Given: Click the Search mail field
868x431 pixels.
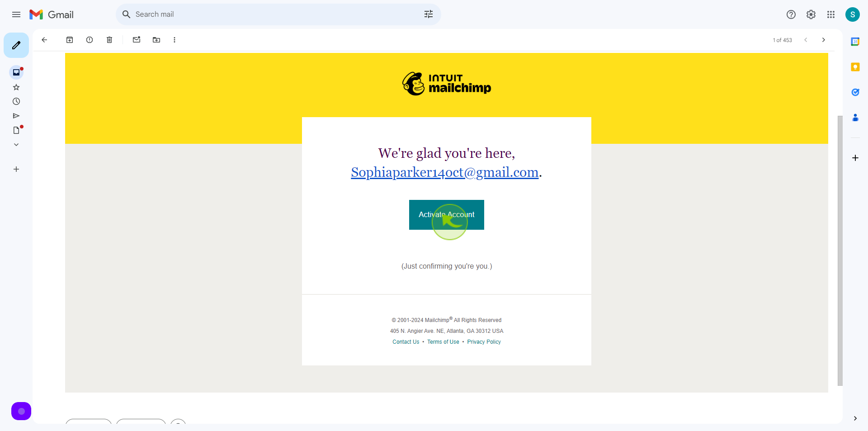Looking at the screenshot, I should [x=278, y=14].
